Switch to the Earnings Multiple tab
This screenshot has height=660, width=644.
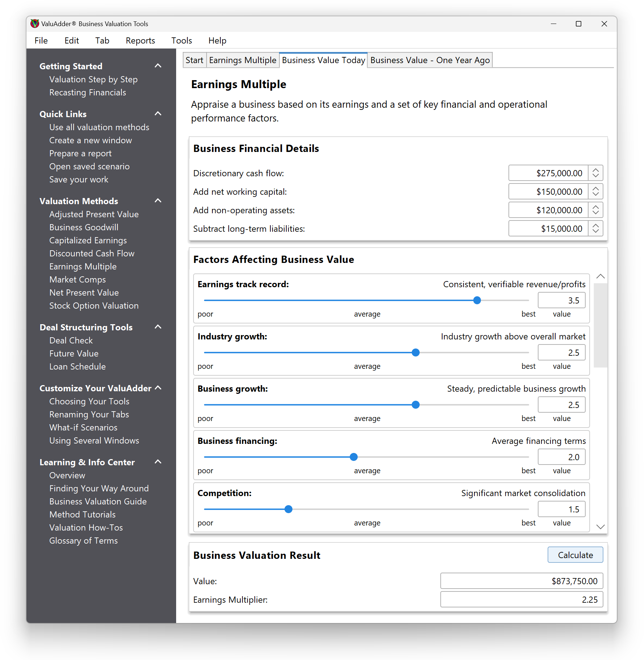242,60
